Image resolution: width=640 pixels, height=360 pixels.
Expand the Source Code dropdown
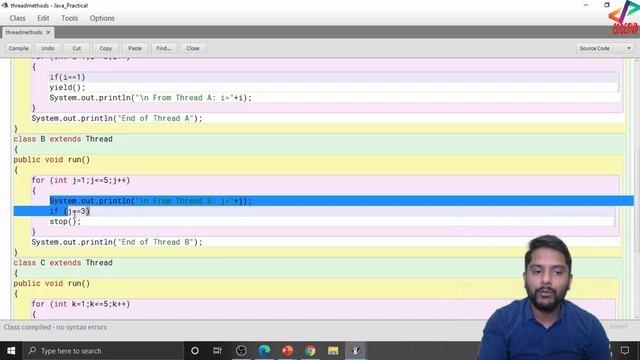tap(605, 48)
